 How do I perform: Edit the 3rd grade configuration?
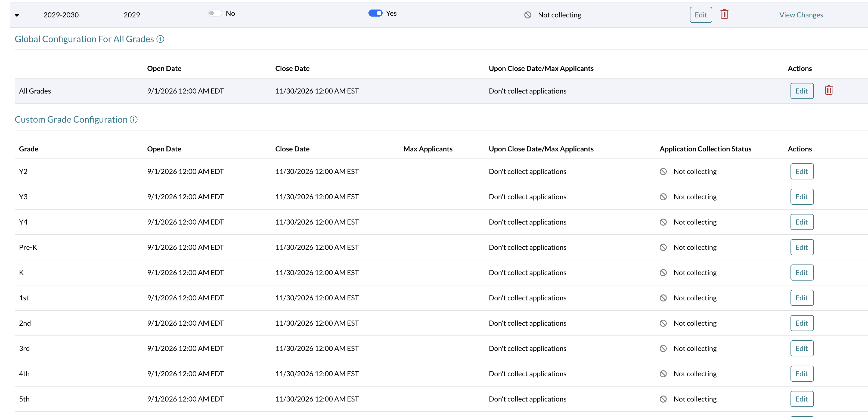click(x=802, y=348)
